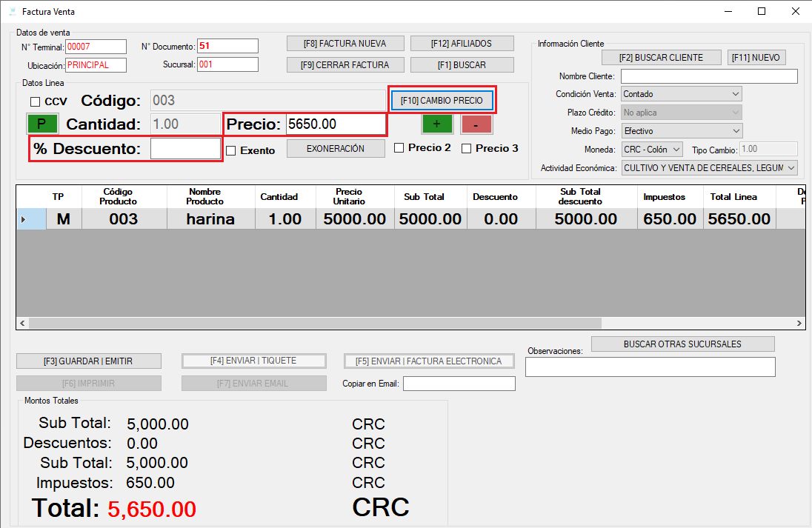Screen dimensions: 812x528
Task: Click the 650.00 Impuestos cell
Action: [670, 219]
